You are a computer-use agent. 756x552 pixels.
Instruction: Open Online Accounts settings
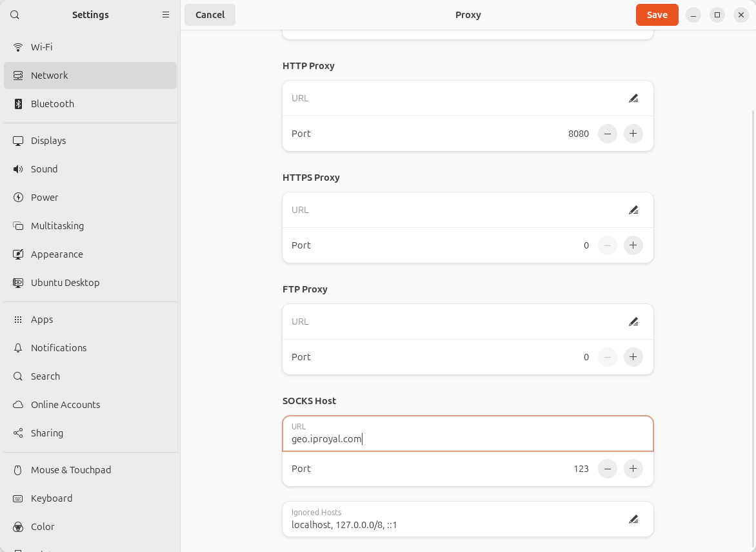pyautogui.click(x=65, y=405)
